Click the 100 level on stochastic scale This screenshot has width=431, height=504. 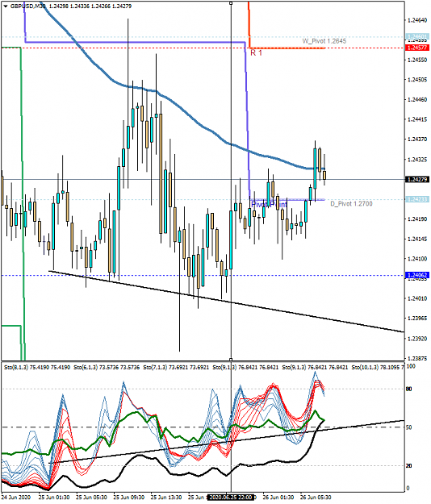[x=411, y=367]
